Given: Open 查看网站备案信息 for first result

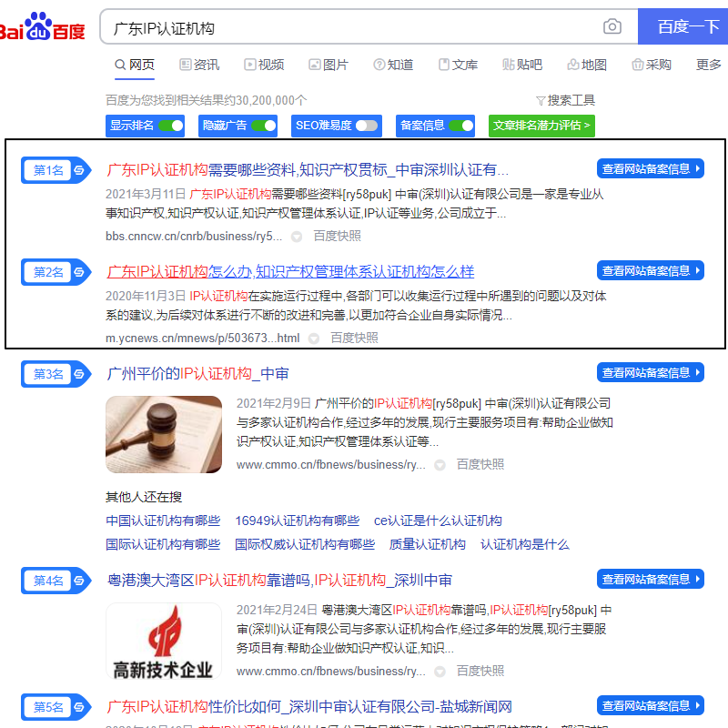Looking at the screenshot, I should [651, 168].
